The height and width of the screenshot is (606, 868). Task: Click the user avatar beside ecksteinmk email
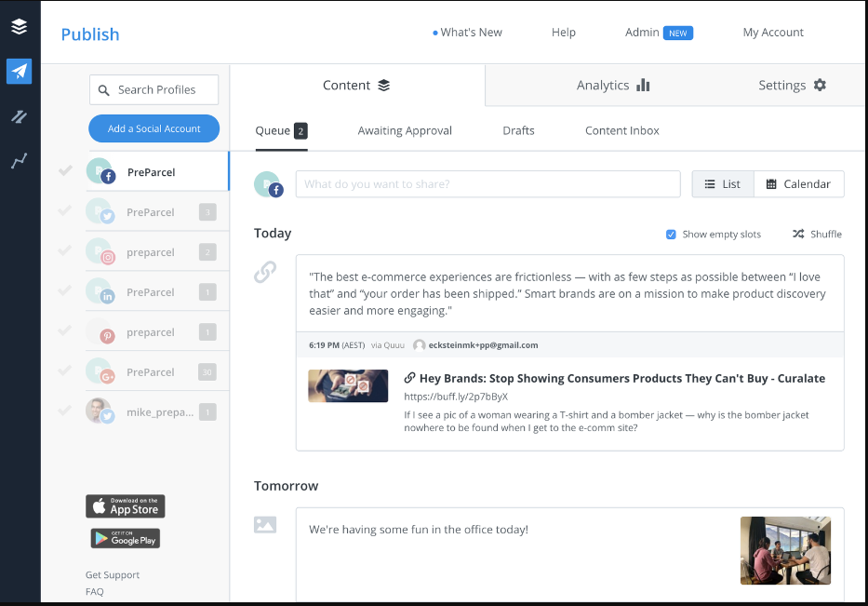pyautogui.click(x=420, y=345)
